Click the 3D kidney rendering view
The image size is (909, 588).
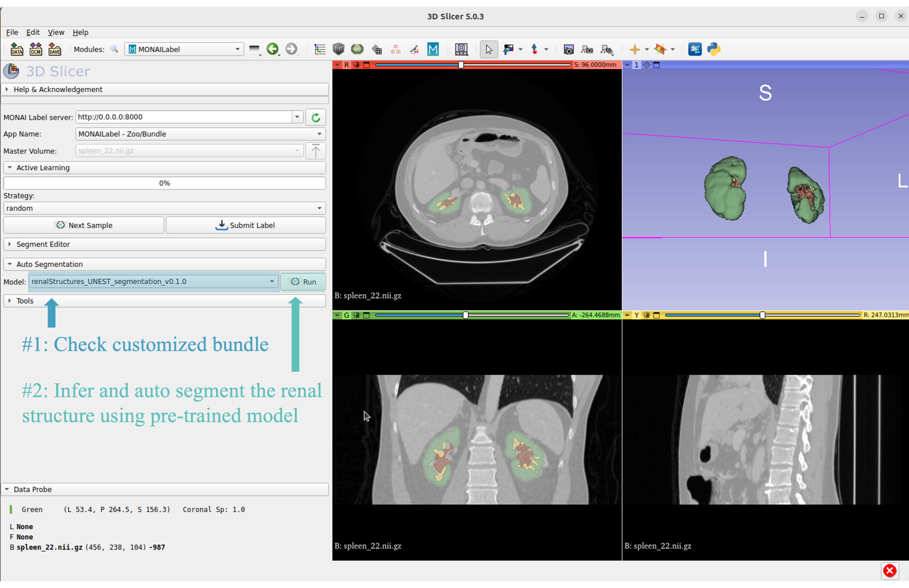(x=765, y=189)
